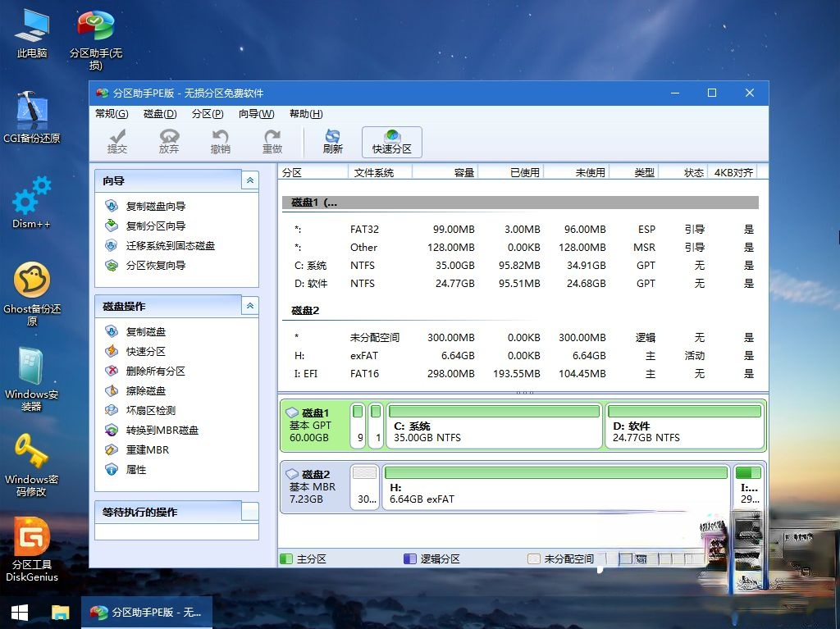The height and width of the screenshot is (629, 840).
Task: Open the 快速分区 (Quick Partition) tool
Action: tap(391, 141)
